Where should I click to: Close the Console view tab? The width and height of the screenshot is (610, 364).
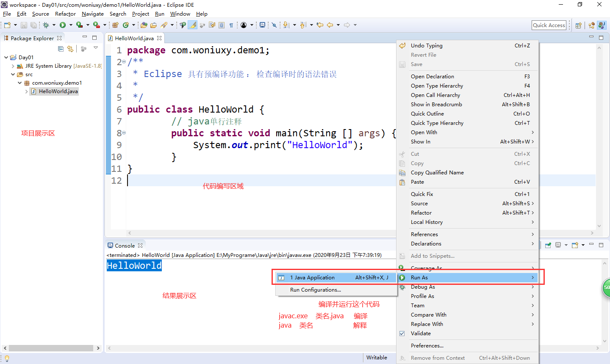[x=140, y=245]
